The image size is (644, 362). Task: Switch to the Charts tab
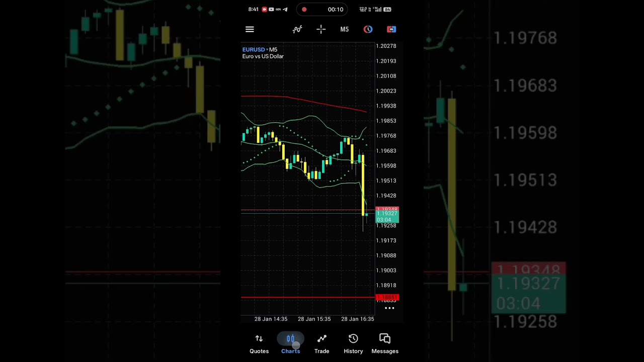290,344
